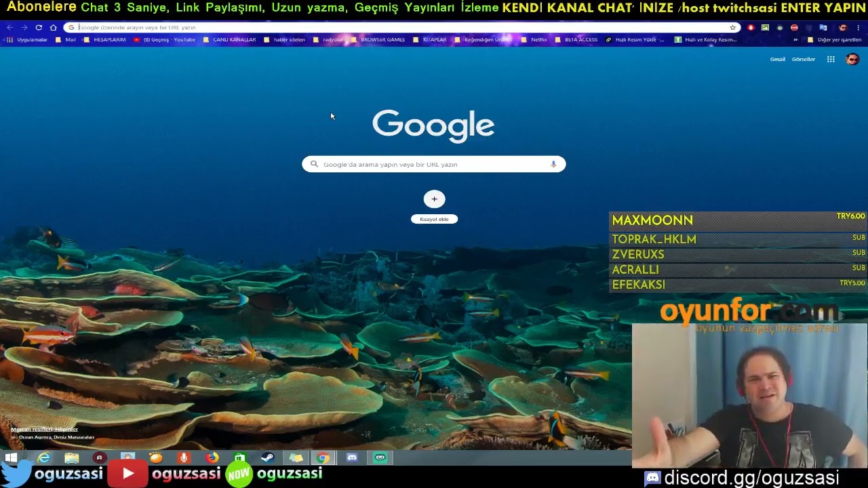Open the Hızlı ve Kolay Resim bookmark
The height and width of the screenshot is (488, 868).
tap(706, 39)
